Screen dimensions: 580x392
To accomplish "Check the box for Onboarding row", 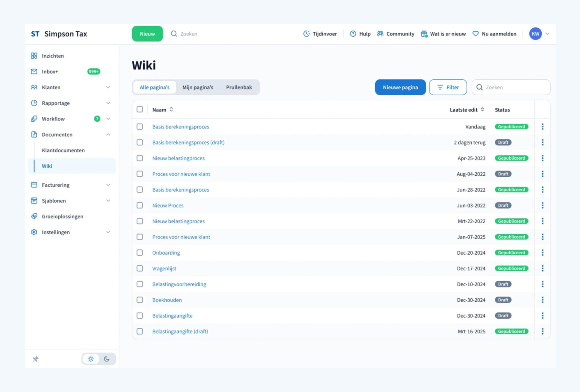I will 140,252.
